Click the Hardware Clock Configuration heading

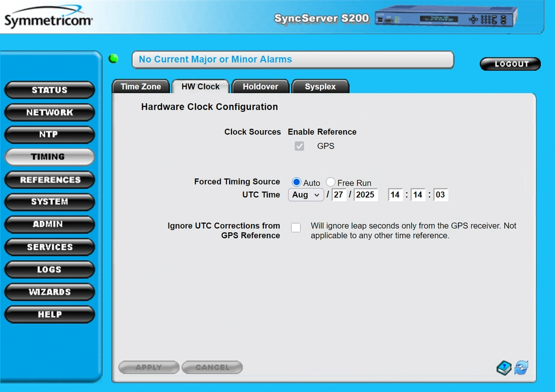pos(209,107)
